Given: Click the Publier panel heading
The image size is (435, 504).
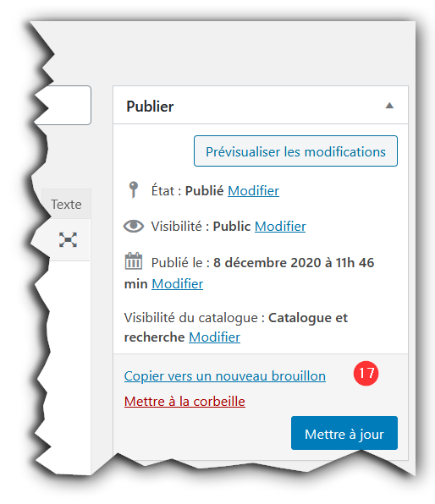Looking at the screenshot, I should pyautogui.click(x=150, y=106).
